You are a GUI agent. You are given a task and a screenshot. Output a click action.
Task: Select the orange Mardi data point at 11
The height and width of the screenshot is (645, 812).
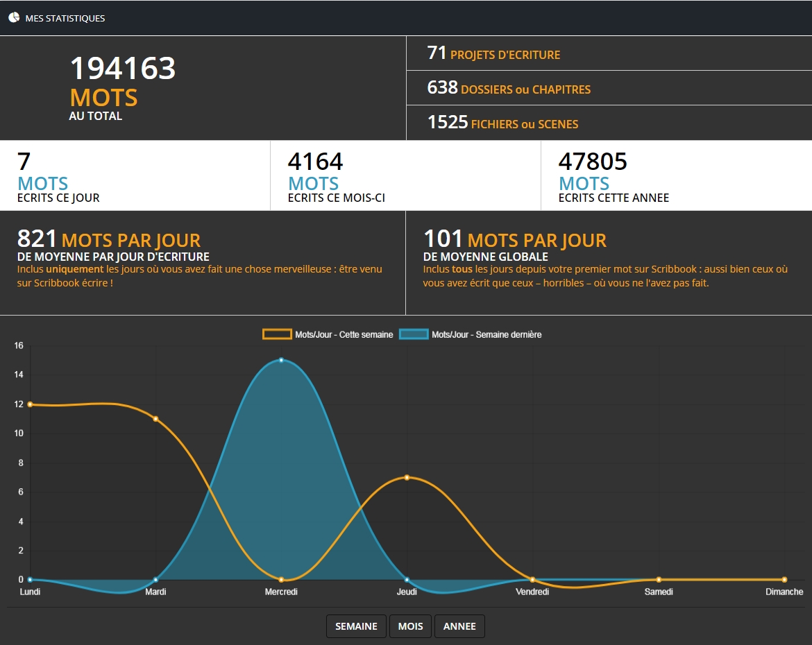(156, 419)
